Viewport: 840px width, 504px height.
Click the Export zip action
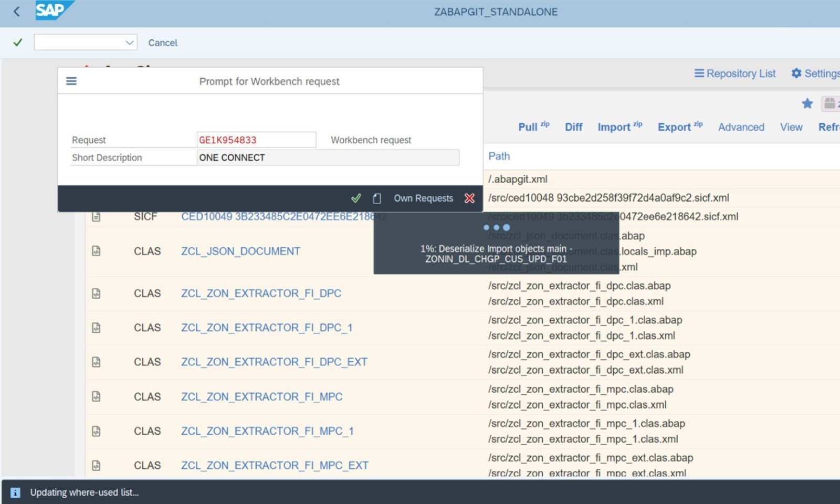679,127
